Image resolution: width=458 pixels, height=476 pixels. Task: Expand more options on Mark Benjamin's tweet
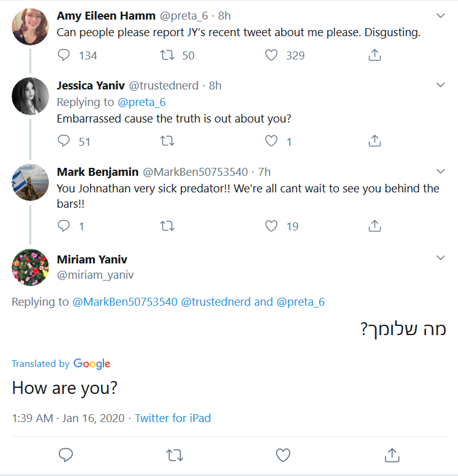tap(440, 171)
